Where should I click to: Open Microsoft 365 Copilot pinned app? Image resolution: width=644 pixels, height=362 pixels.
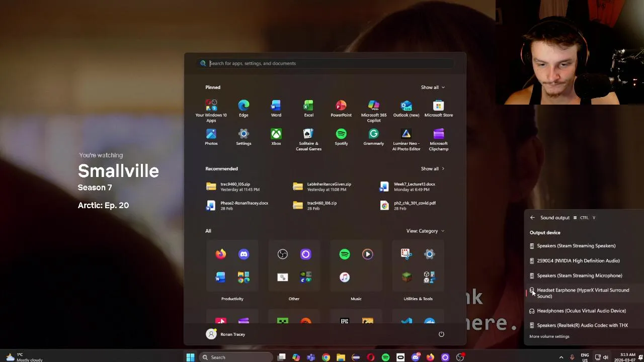(x=374, y=111)
